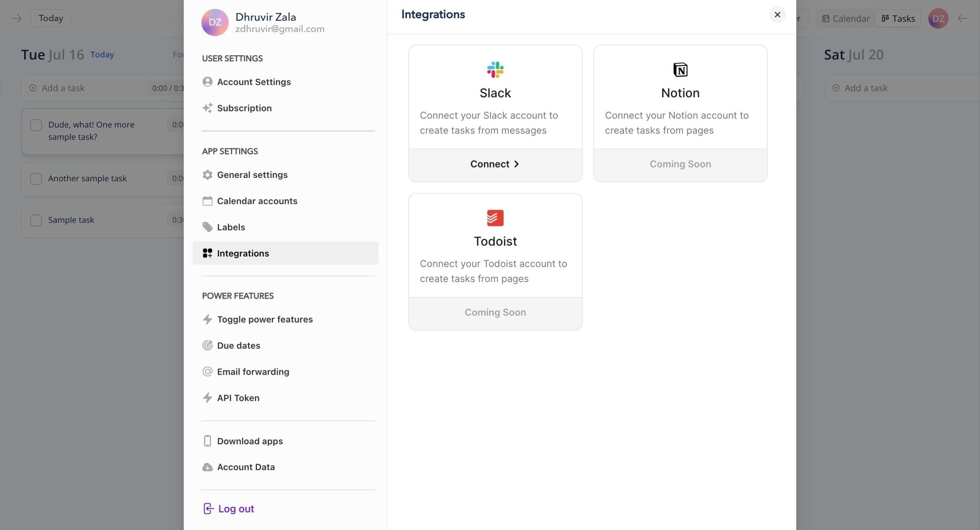Click the DZ avatar in settings panel
The height and width of the screenshot is (530, 980).
click(215, 22)
